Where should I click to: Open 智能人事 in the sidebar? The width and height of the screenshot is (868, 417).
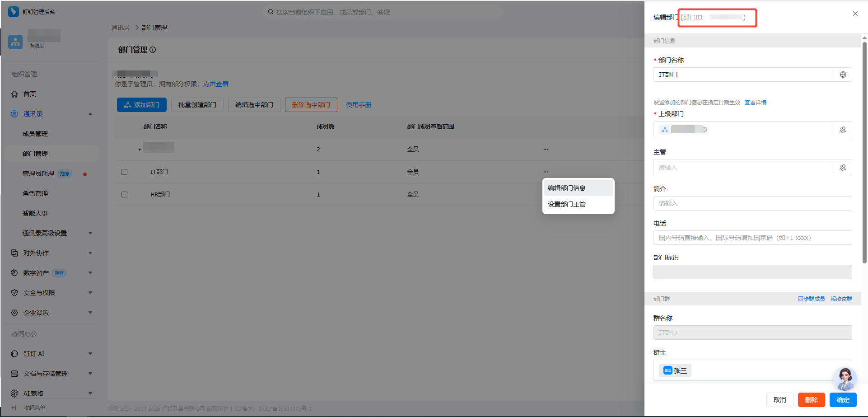pyautogui.click(x=35, y=213)
